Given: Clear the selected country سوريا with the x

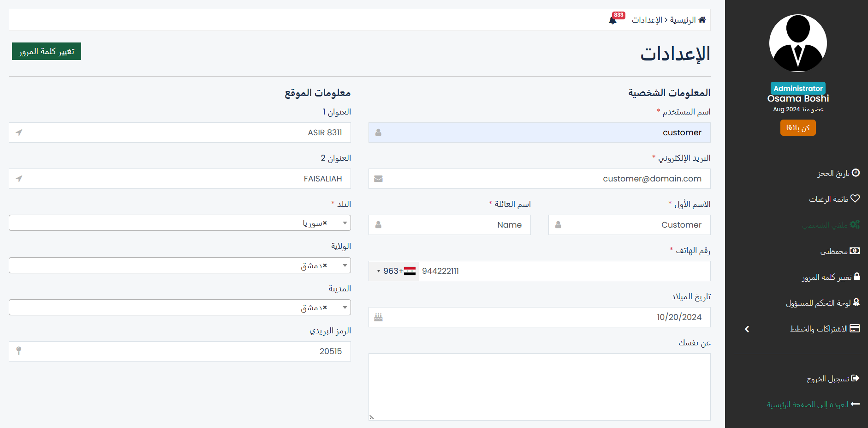Looking at the screenshot, I should (325, 223).
